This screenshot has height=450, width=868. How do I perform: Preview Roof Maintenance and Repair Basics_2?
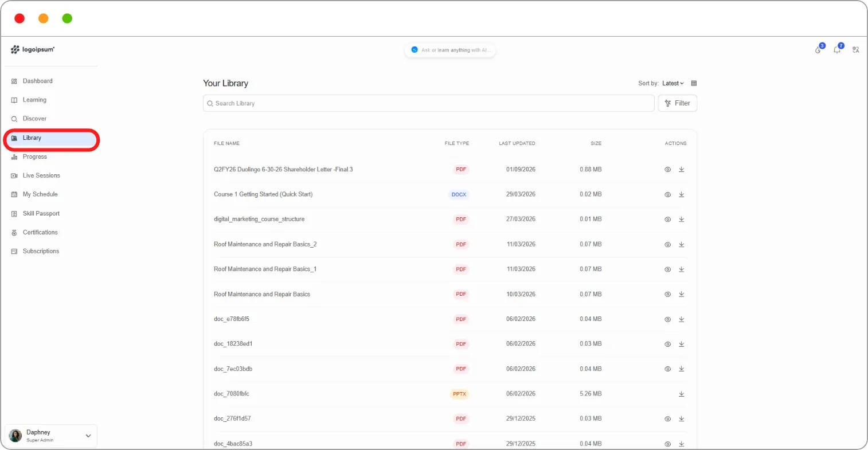pos(667,244)
